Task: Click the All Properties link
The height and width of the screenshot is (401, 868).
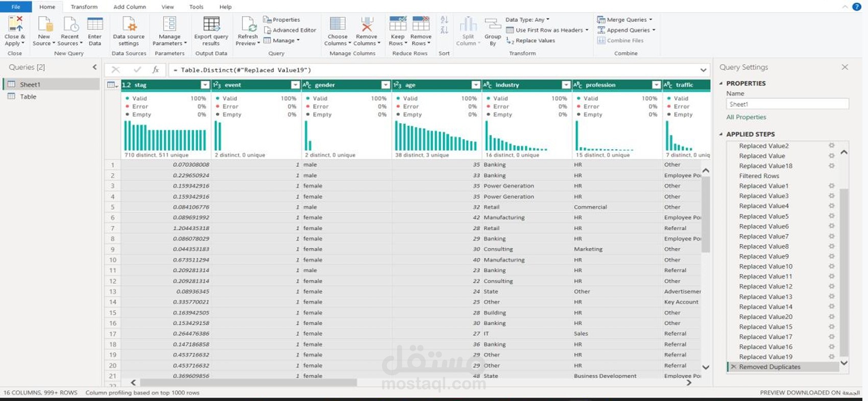Action: coord(746,117)
